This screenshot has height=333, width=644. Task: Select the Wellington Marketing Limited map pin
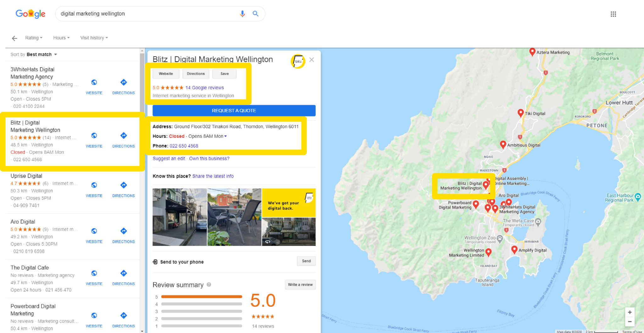point(488,253)
